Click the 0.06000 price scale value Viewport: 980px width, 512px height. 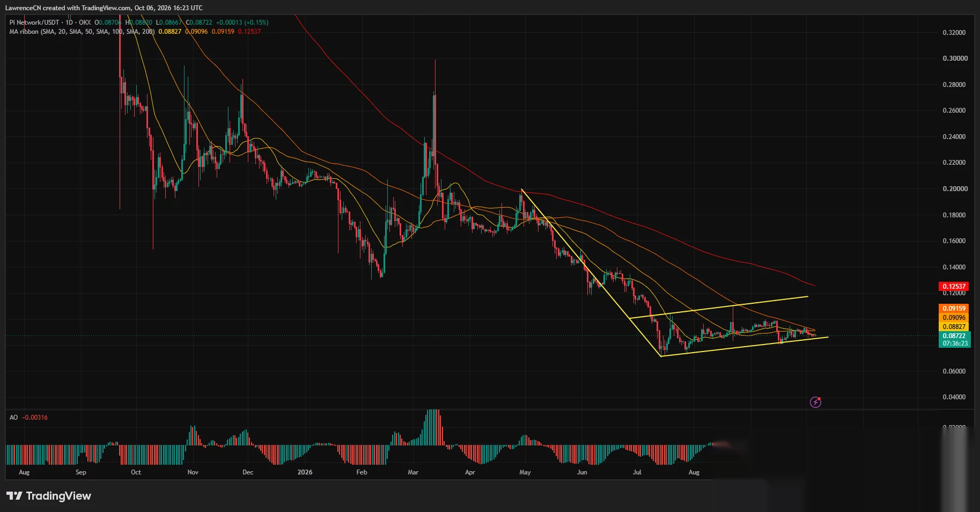[x=954, y=371]
